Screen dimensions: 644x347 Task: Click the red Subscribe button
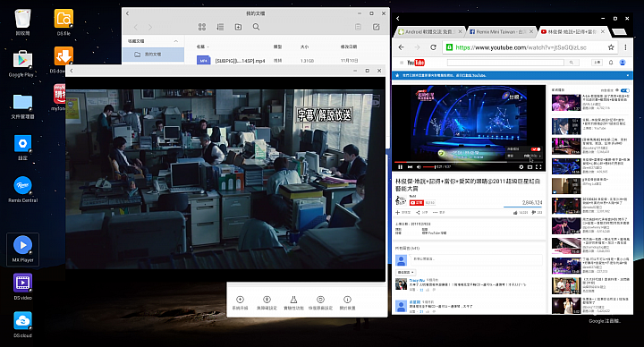(417, 202)
